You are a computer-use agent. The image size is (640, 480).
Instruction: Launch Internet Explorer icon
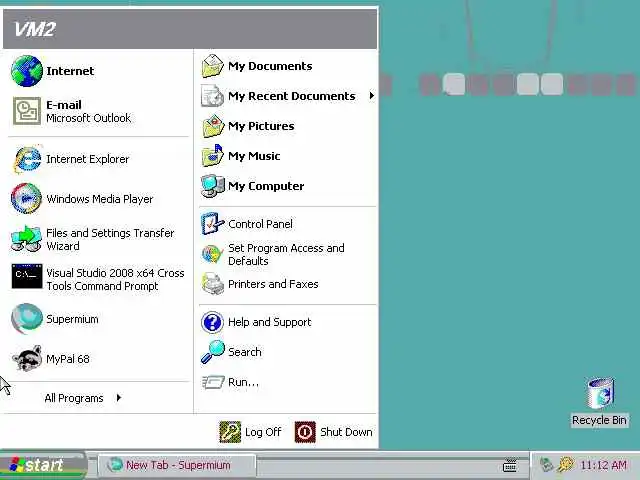click(27, 159)
